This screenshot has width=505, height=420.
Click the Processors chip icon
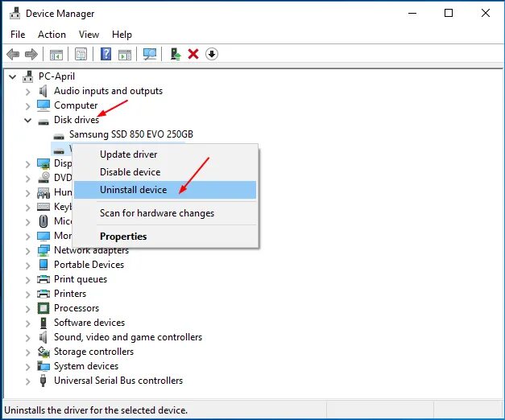point(43,308)
